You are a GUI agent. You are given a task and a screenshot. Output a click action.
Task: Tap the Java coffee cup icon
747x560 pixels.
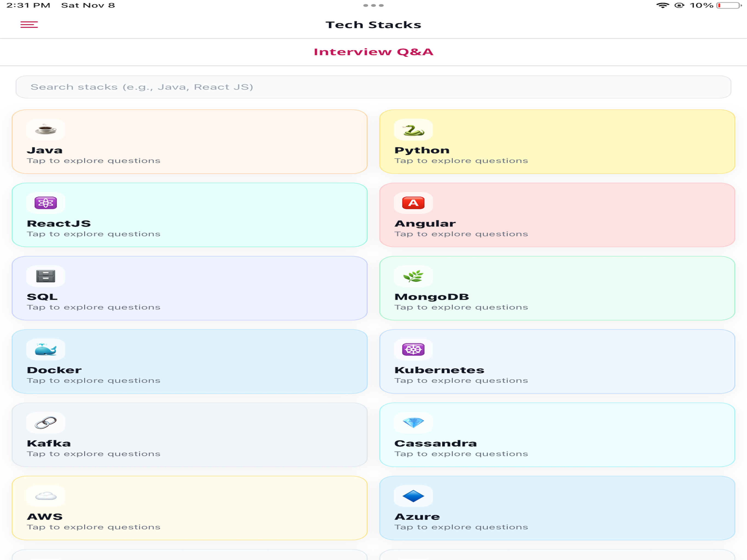(46, 130)
